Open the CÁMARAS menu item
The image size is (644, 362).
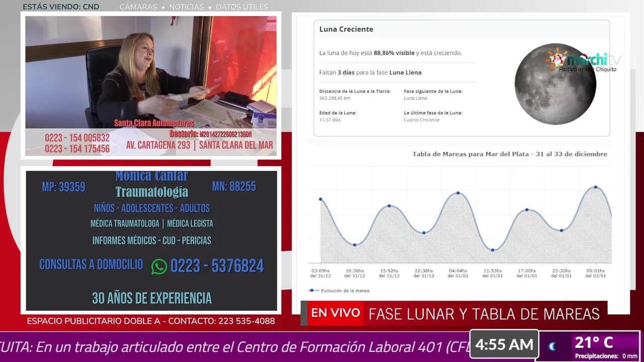pos(138,7)
